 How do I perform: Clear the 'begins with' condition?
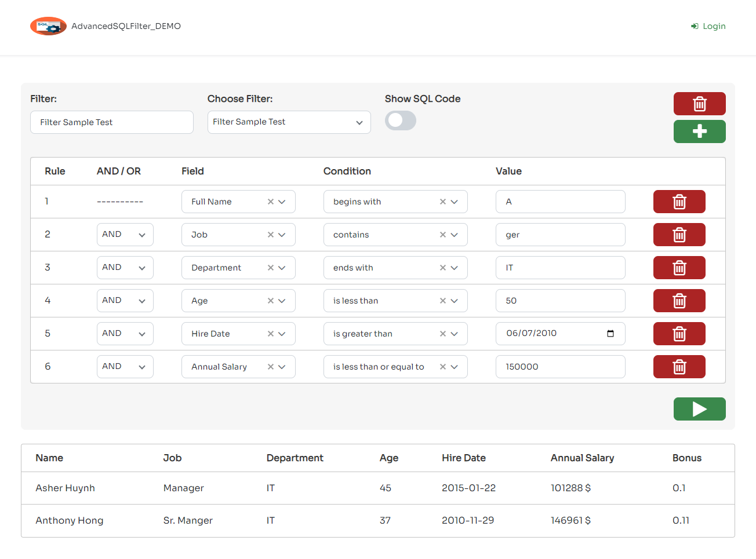[443, 202]
